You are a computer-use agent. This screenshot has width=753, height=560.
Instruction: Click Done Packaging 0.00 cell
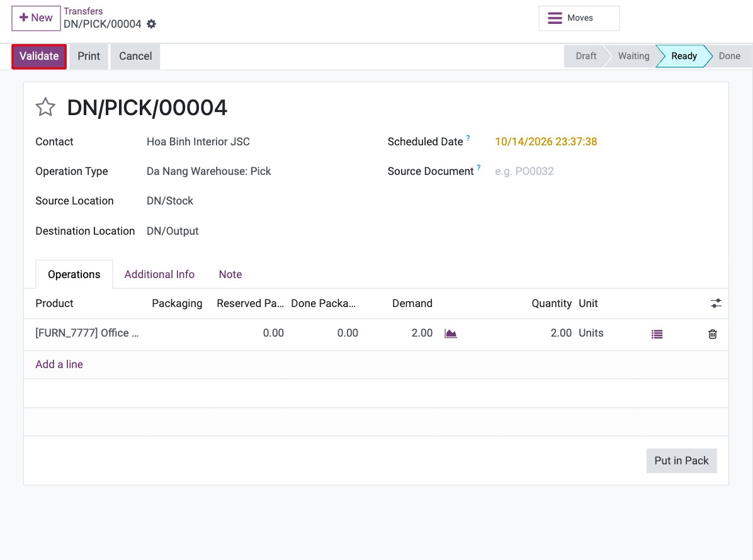(x=348, y=333)
